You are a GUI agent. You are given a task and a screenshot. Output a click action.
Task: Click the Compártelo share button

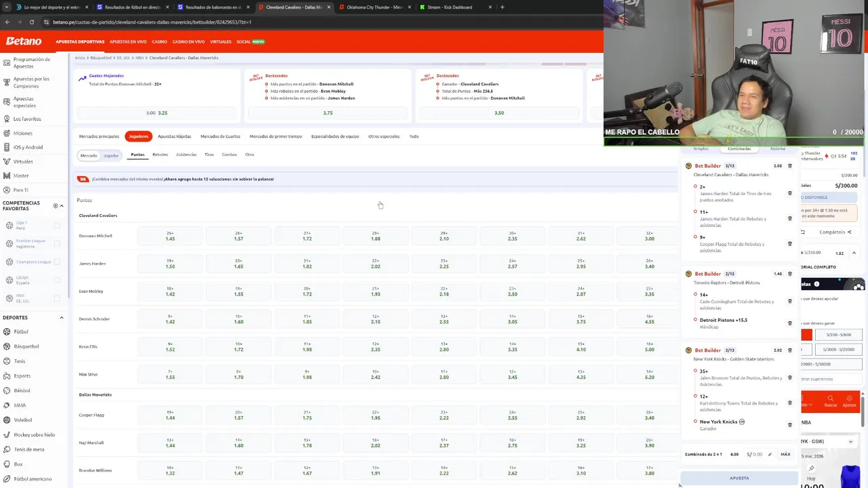(835, 232)
